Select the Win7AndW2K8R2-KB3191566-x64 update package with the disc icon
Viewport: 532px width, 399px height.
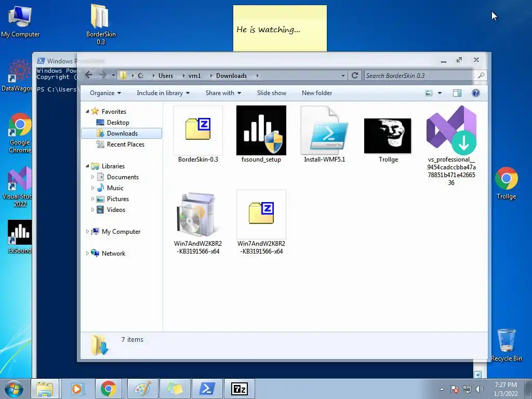pyautogui.click(x=198, y=222)
